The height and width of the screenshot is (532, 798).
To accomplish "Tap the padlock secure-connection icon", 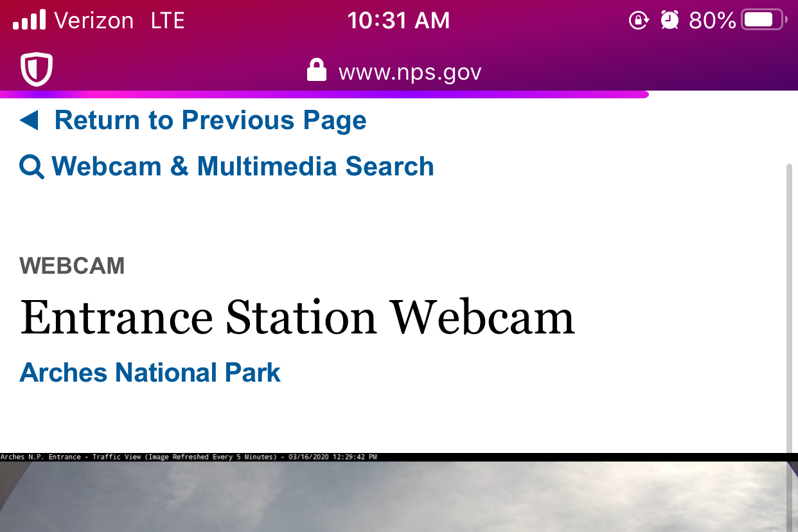I will coord(316,70).
